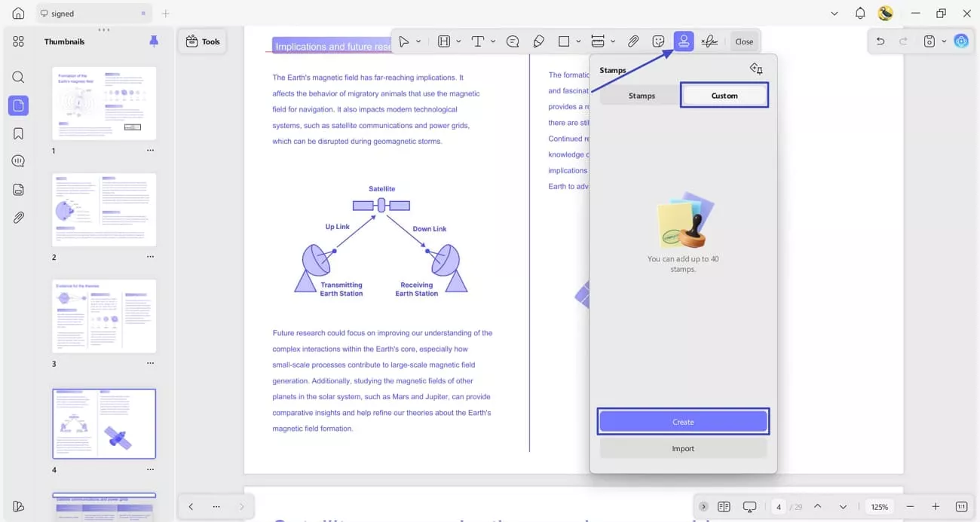This screenshot has width=980, height=522.
Task: Select page 2 thumbnail
Action: pos(104,210)
